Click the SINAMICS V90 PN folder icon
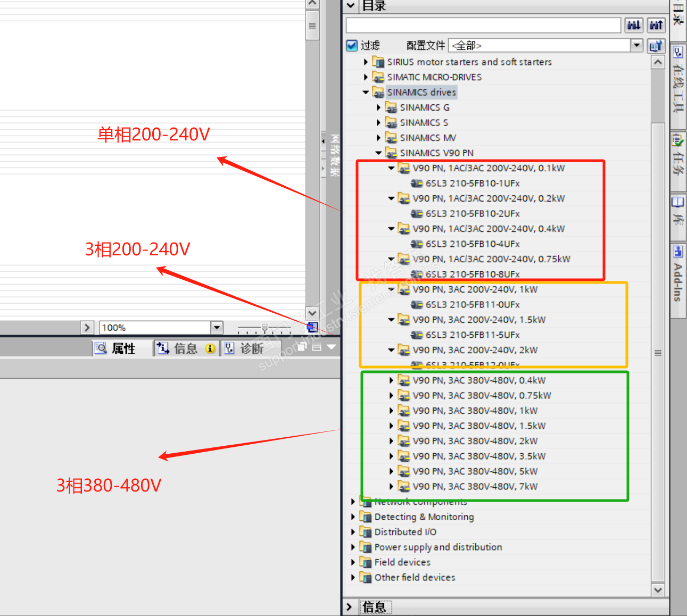Image resolution: width=687 pixels, height=616 pixels. (391, 153)
